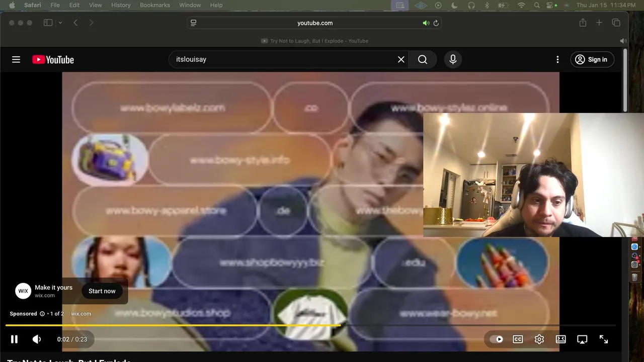
Task: Open the headphones menu bar icon
Action: 471,5
